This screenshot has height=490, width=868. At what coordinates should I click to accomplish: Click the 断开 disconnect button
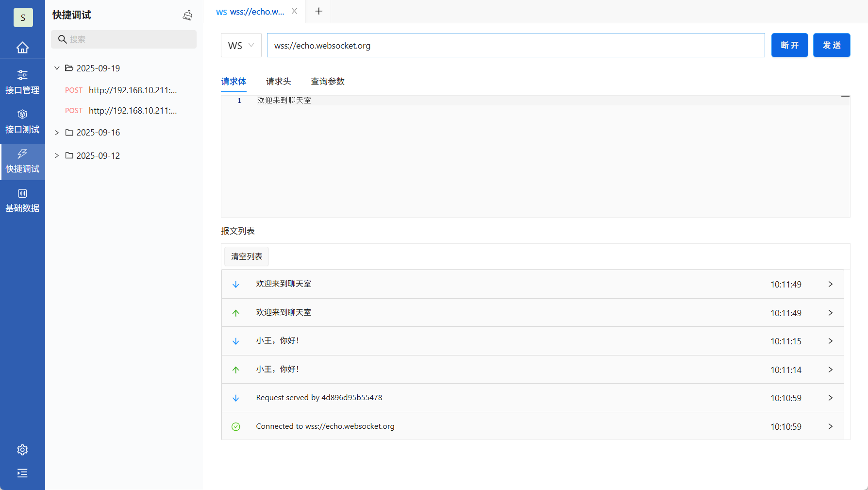(789, 45)
